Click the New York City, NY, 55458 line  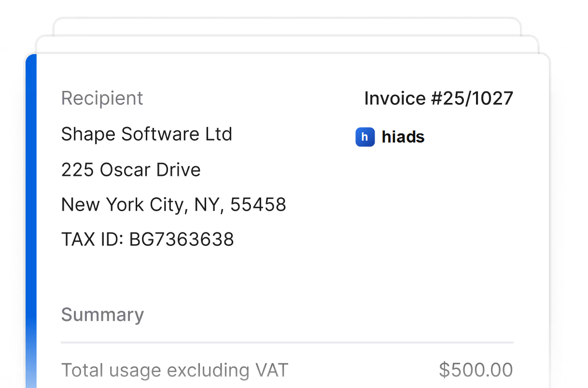pyautogui.click(x=174, y=205)
